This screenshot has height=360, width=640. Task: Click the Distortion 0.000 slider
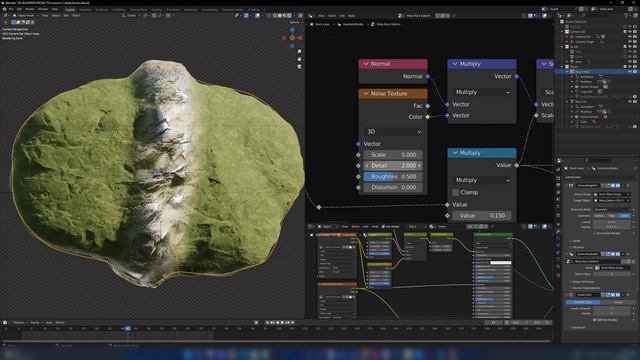(393, 187)
